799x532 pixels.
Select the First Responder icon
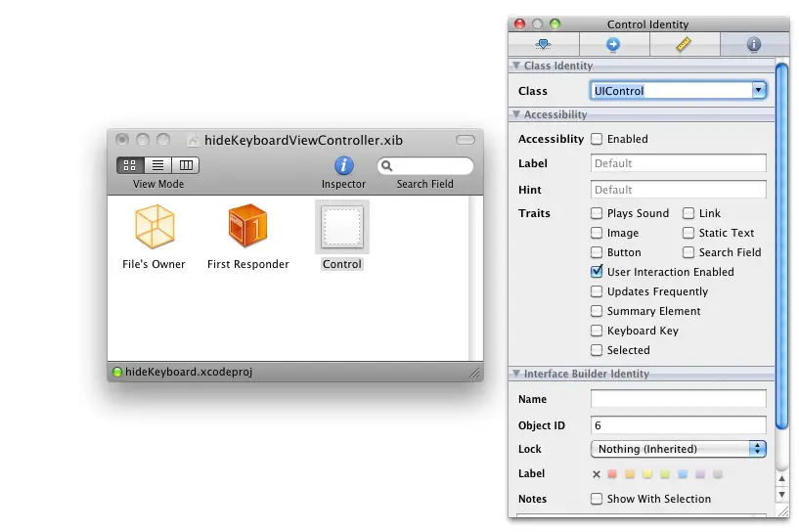click(x=247, y=227)
